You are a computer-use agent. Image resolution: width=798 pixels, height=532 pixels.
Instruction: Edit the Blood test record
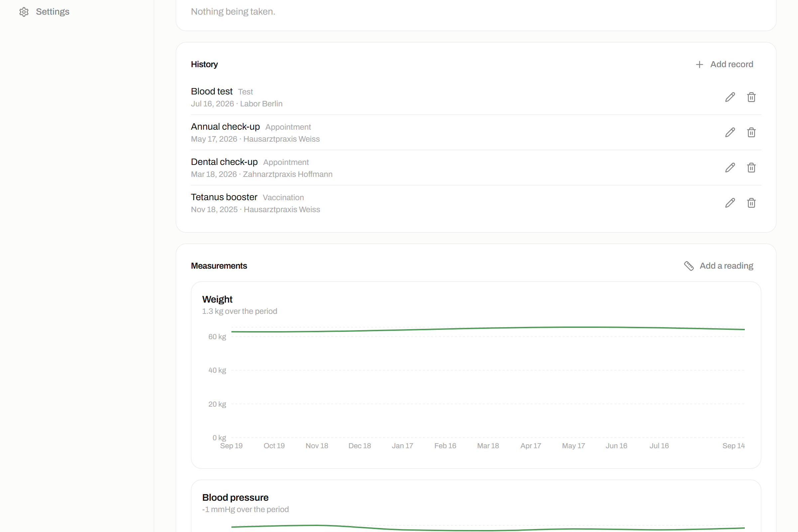[x=730, y=97]
